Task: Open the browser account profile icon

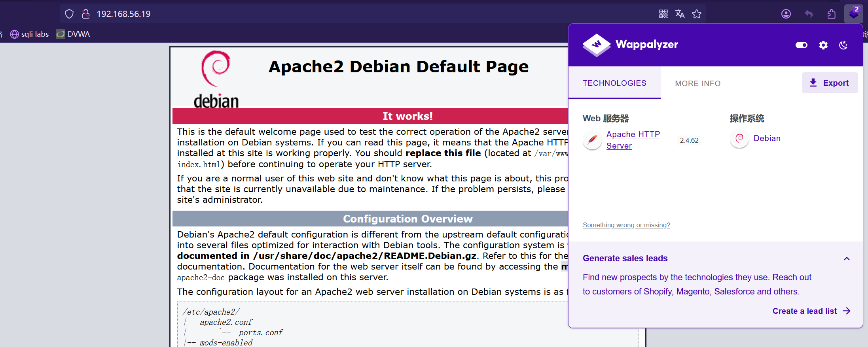Action: tap(786, 14)
